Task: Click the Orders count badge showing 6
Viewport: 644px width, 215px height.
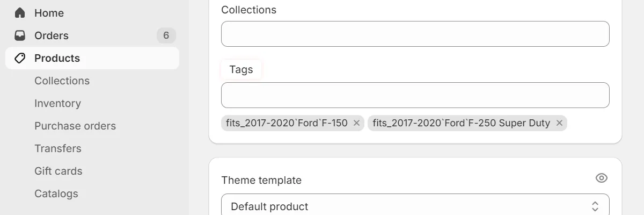Action: point(166,35)
